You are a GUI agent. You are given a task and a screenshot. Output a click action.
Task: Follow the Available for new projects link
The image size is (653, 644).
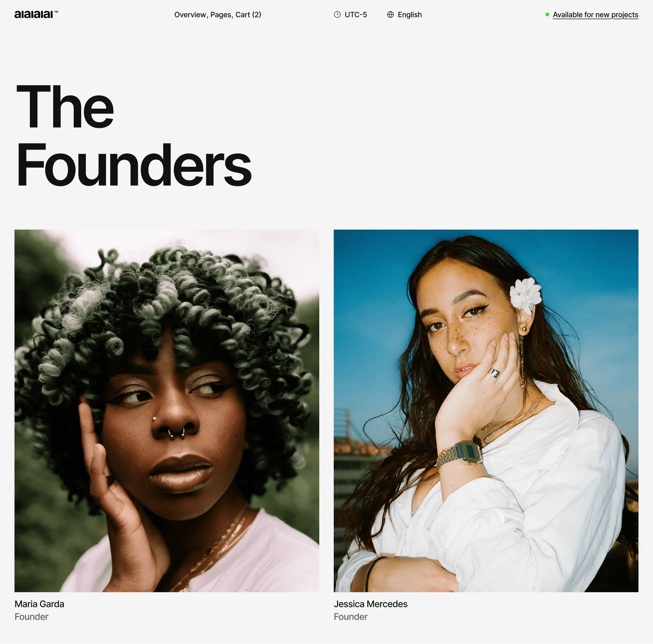tap(596, 15)
